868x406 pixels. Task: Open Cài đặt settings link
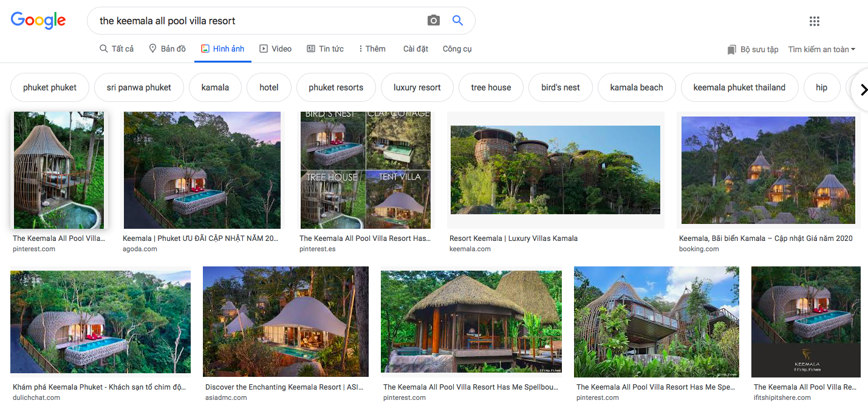[415, 49]
